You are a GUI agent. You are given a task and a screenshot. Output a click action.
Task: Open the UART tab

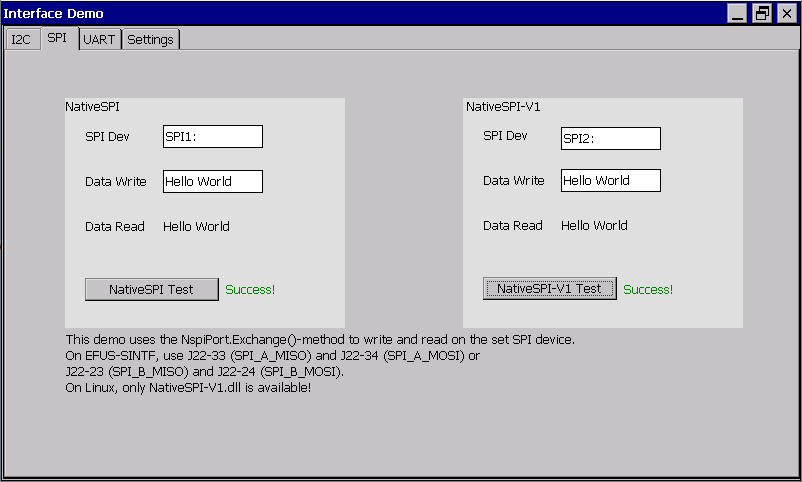99,39
